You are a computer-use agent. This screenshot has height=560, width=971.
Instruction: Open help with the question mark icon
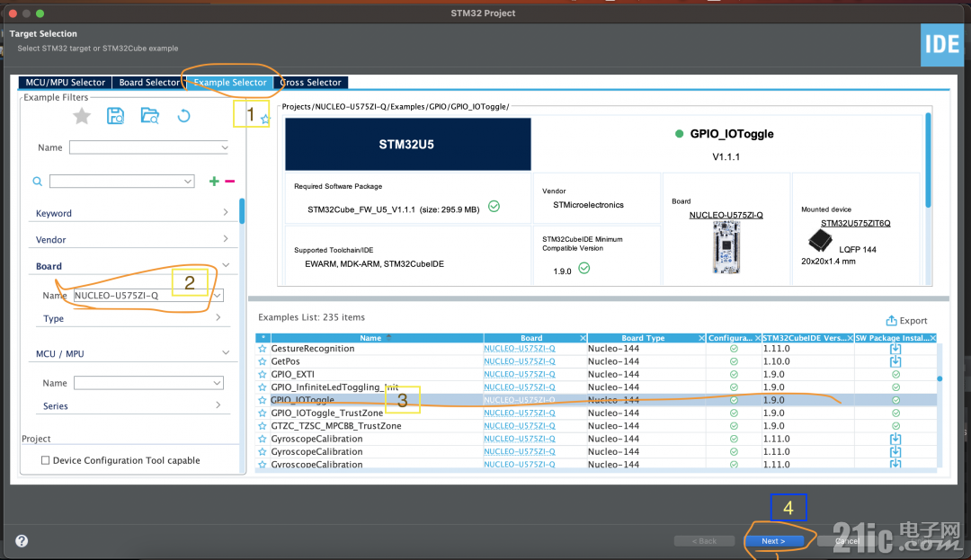pyautogui.click(x=22, y=541)
